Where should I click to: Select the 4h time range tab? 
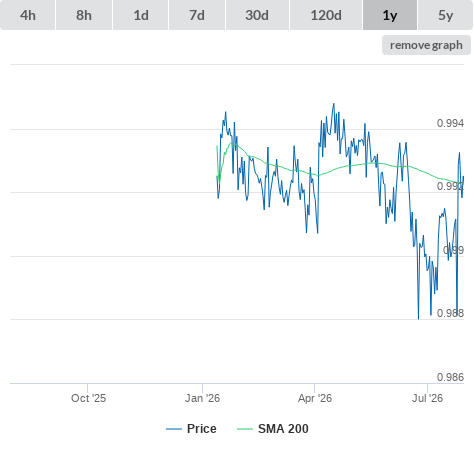(x=28, y=15)
